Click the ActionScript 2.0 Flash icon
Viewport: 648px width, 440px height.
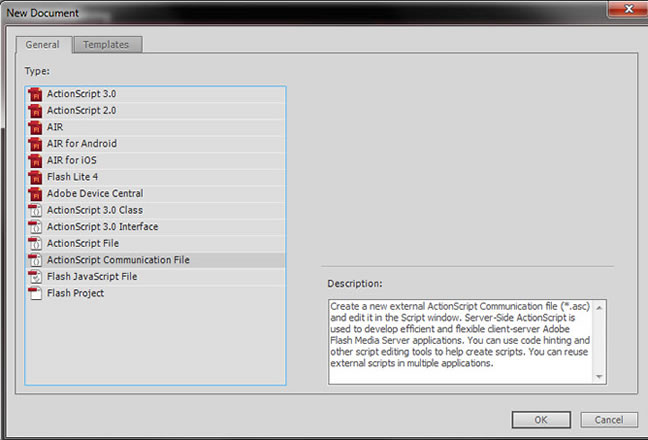[35, 111]
